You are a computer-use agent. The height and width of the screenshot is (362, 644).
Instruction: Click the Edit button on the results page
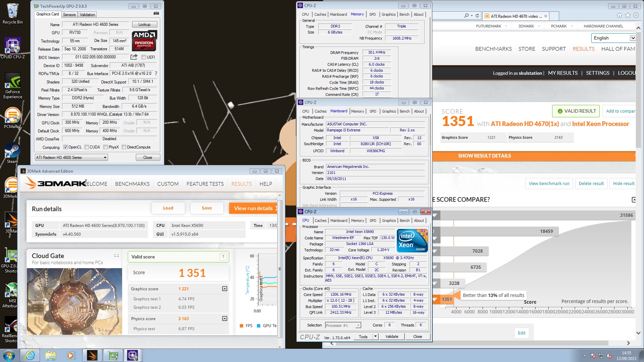click(522, 333)
